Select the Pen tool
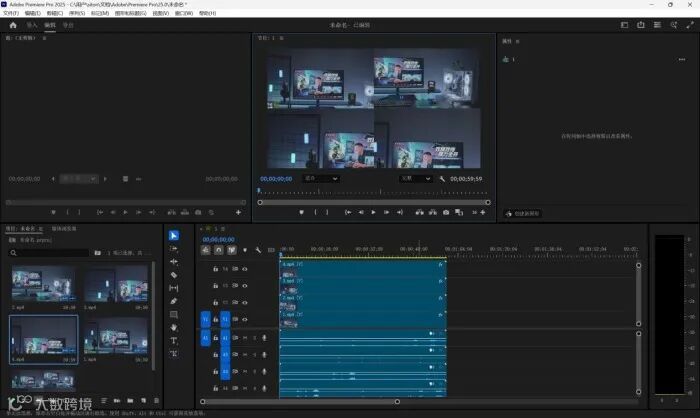Viewport: 700px width, 418px height. pyautogui.click(x=174, y=301)
